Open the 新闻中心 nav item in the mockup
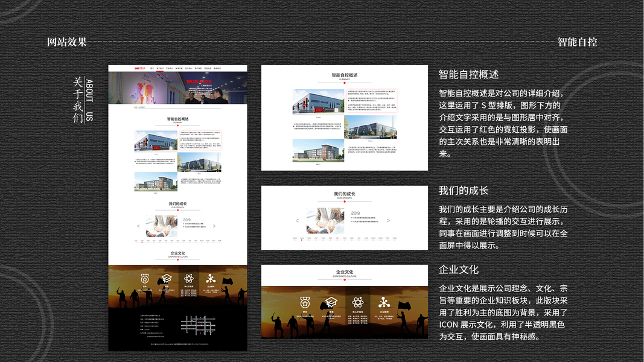This screenshot has height=362, width=644. [188, 69]
